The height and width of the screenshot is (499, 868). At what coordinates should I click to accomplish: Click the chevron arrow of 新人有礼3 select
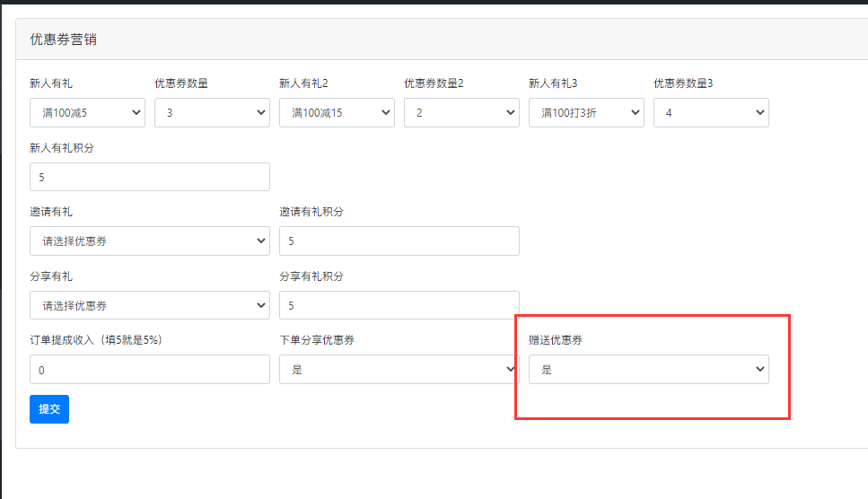(x=636, y=113)
